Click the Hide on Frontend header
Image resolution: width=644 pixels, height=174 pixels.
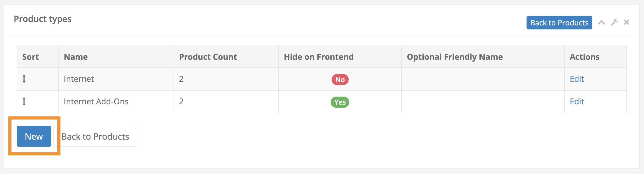coord(319,57)
